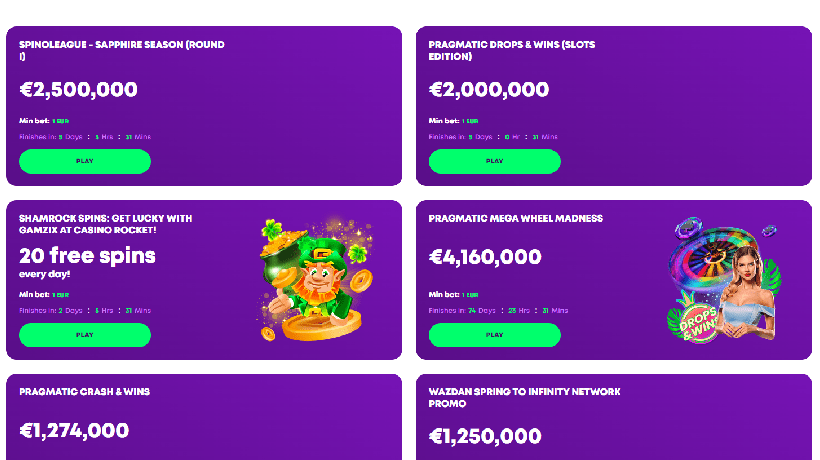
Task: Open the Pragmatic Mega Wheel Madness heading
Action: (515, 218)
